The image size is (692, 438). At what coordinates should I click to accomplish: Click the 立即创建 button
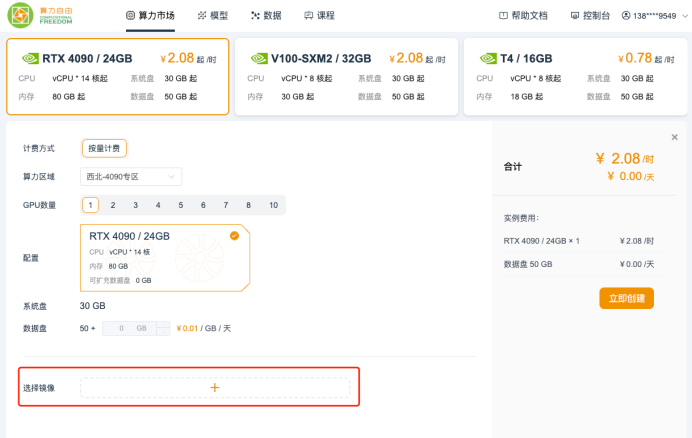[x=627, y=298]
